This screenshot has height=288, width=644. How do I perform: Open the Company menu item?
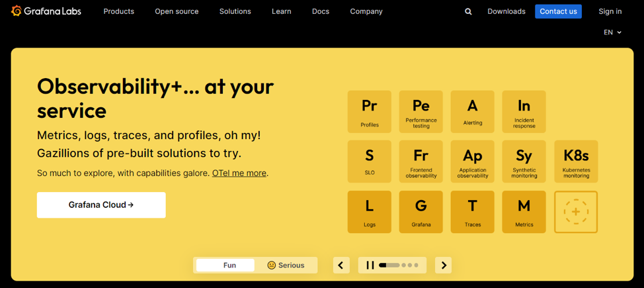[366, 11]
